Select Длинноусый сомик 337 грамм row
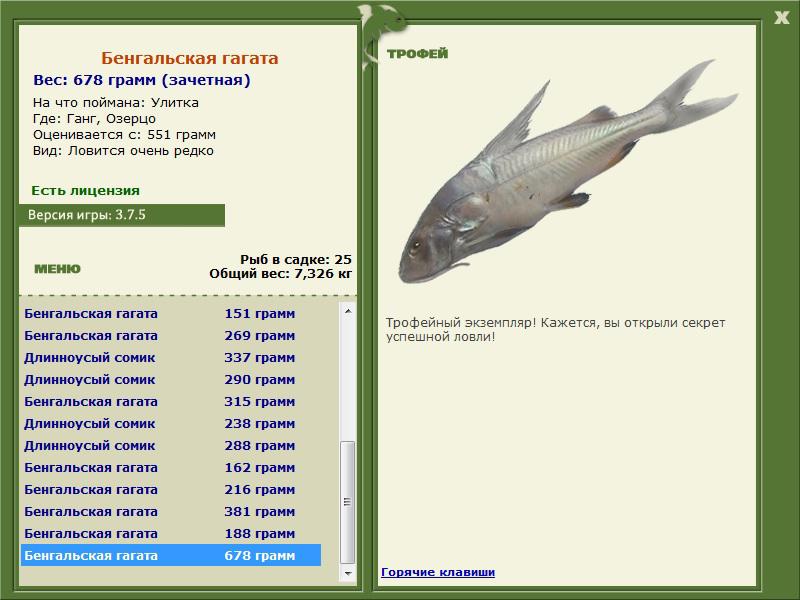Viewport: 800px width, 600px height. point(171,358)
